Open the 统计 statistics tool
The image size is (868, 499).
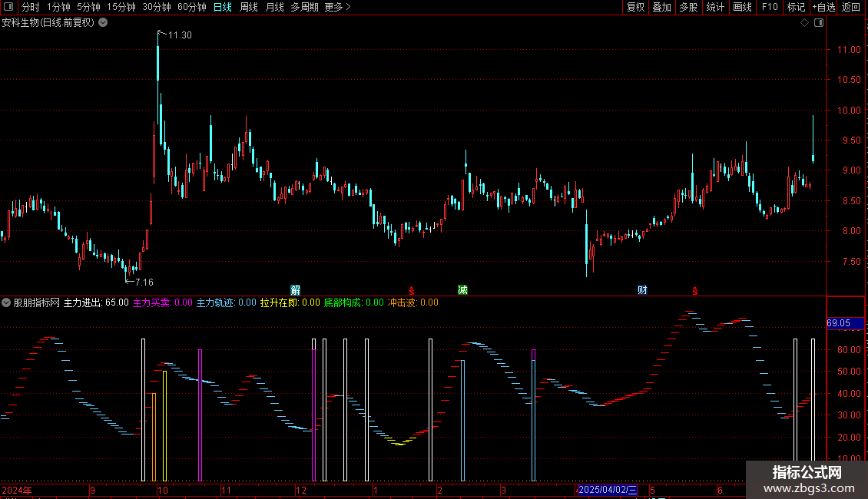point(715,7)
